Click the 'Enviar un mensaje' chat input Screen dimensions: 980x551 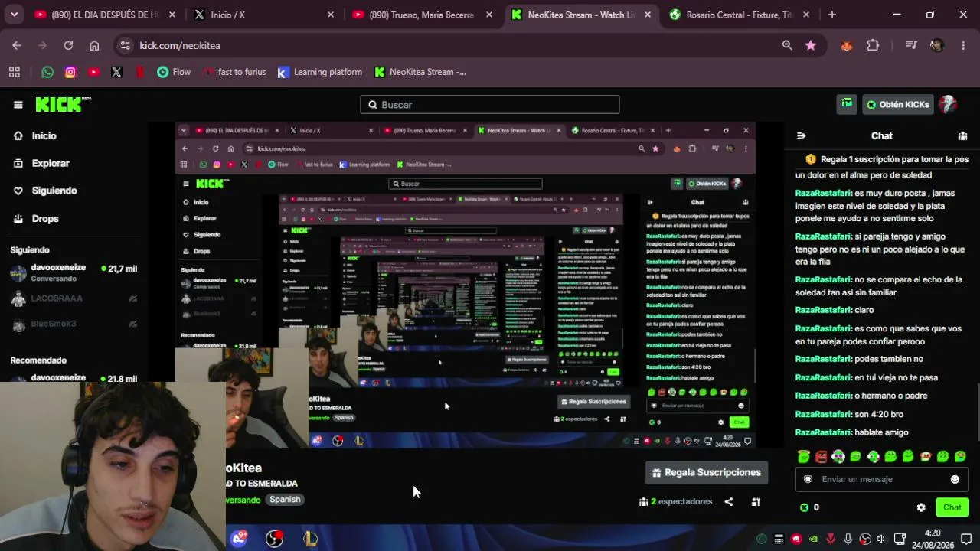(881, 479)
